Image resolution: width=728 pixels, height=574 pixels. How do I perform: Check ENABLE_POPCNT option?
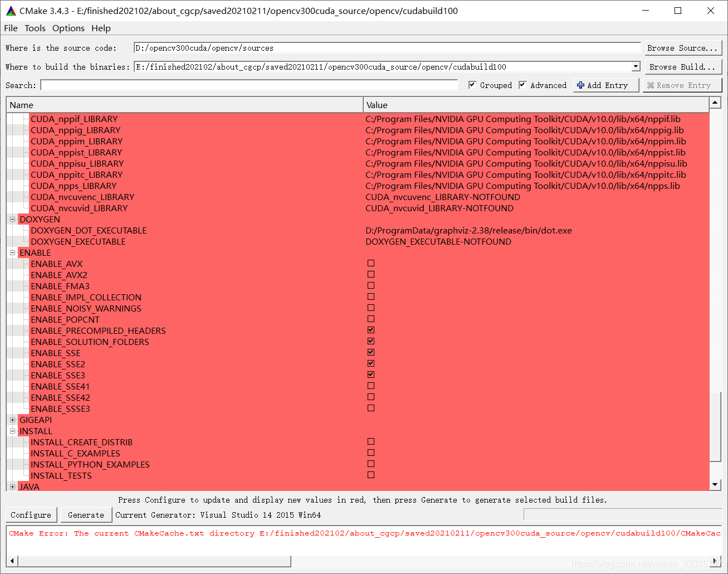tap(371, 319)
